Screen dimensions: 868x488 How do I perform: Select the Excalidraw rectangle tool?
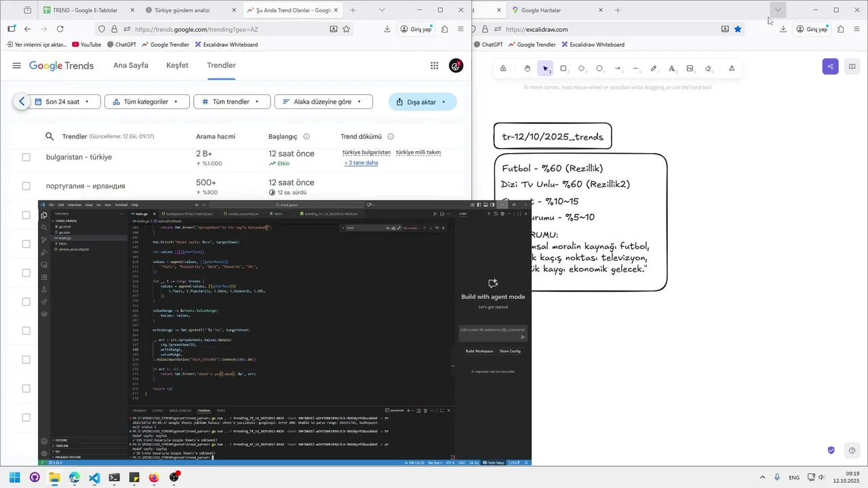(x=564, y=68)
